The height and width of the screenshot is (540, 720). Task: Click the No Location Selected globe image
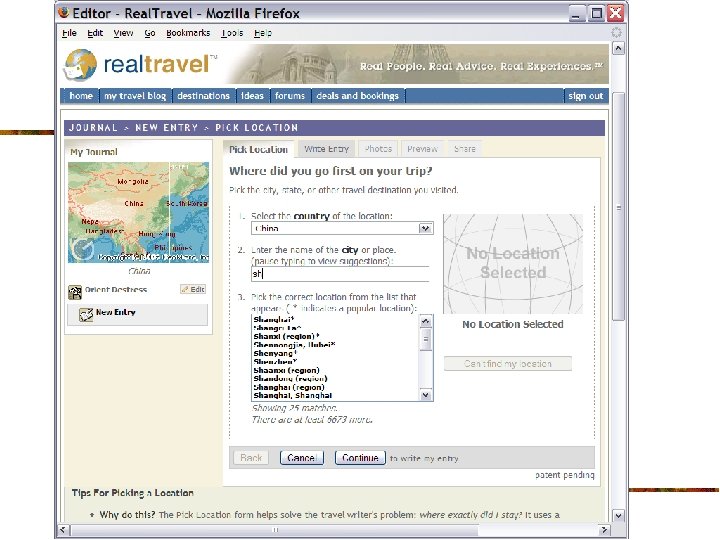click(x=513, y=264)
